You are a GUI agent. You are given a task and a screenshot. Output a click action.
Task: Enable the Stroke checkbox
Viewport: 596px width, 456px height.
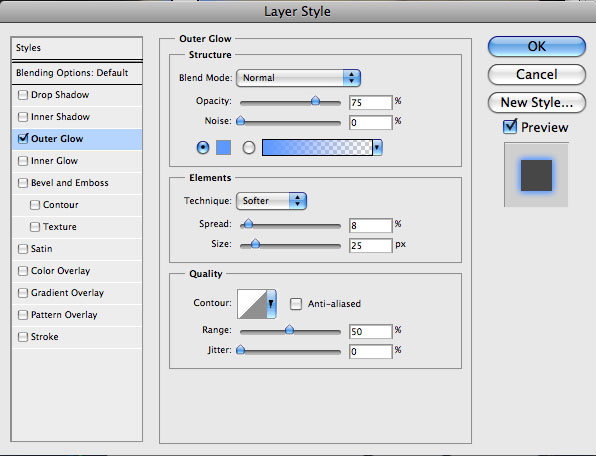(x=23, y=337)
